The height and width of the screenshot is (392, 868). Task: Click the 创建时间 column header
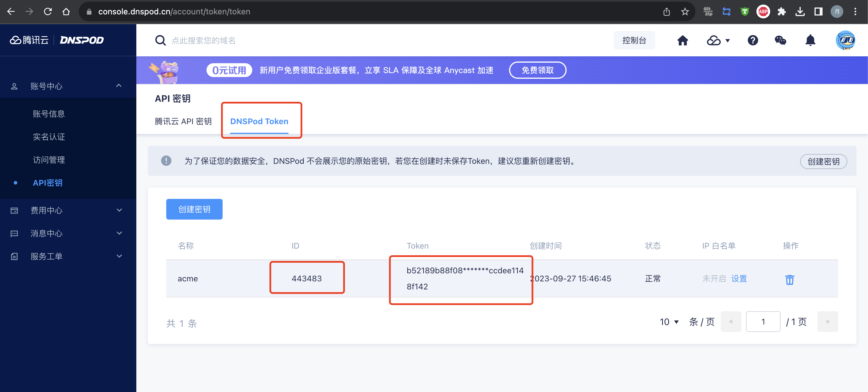546,246
